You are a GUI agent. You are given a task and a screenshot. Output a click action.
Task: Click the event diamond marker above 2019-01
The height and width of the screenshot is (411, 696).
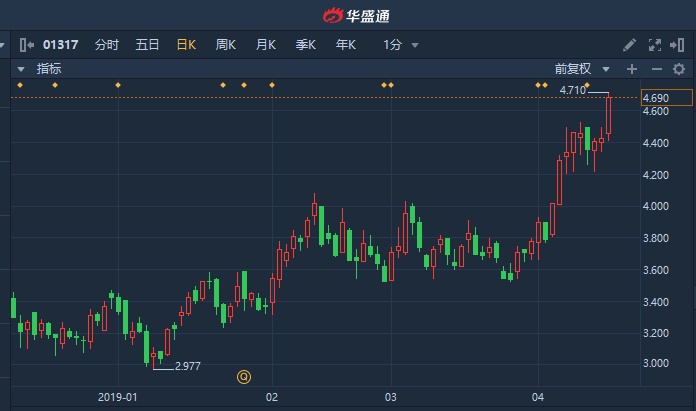[x=118, y=85]
